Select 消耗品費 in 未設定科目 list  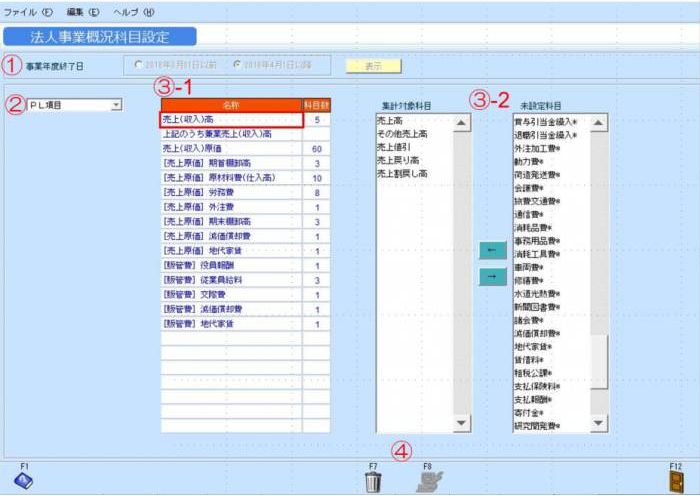coord(533,228)
